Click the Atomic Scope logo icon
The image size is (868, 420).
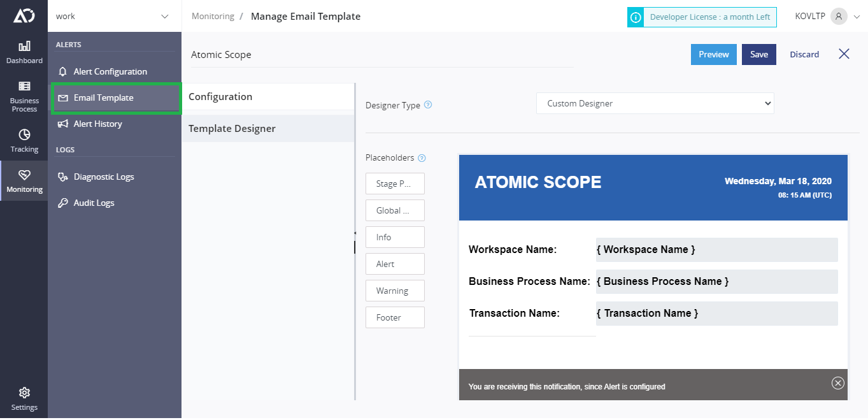24,16
